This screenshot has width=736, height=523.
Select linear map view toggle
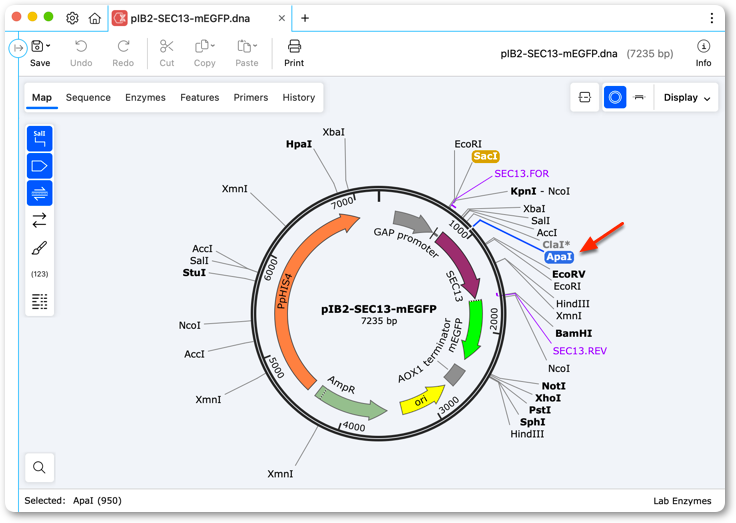point(639,97)
